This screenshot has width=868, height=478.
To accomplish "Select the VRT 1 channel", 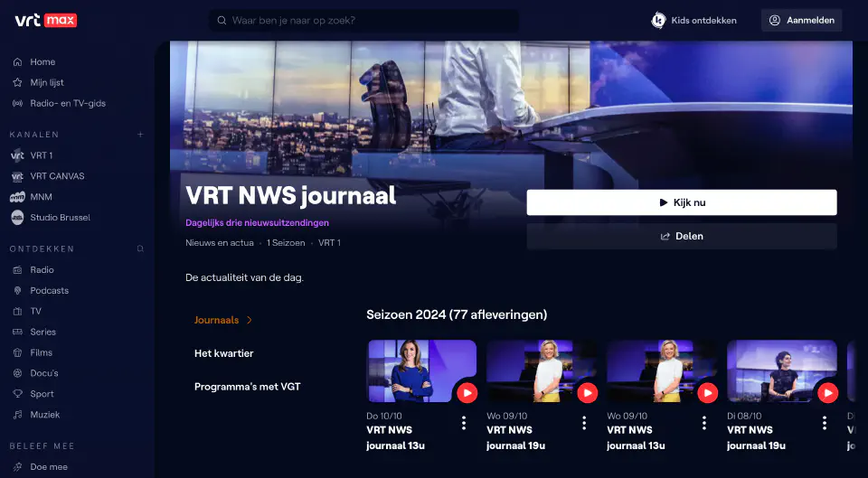I will (x=32, y=155).
